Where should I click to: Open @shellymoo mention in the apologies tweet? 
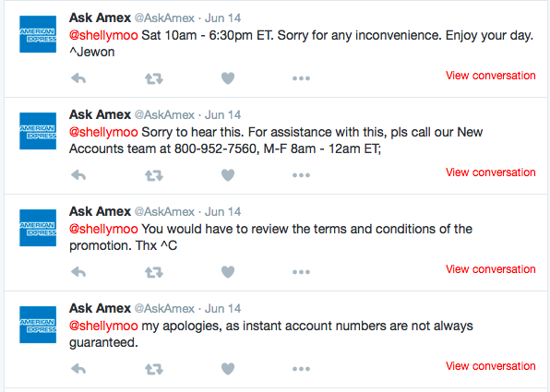click(103, 326)
